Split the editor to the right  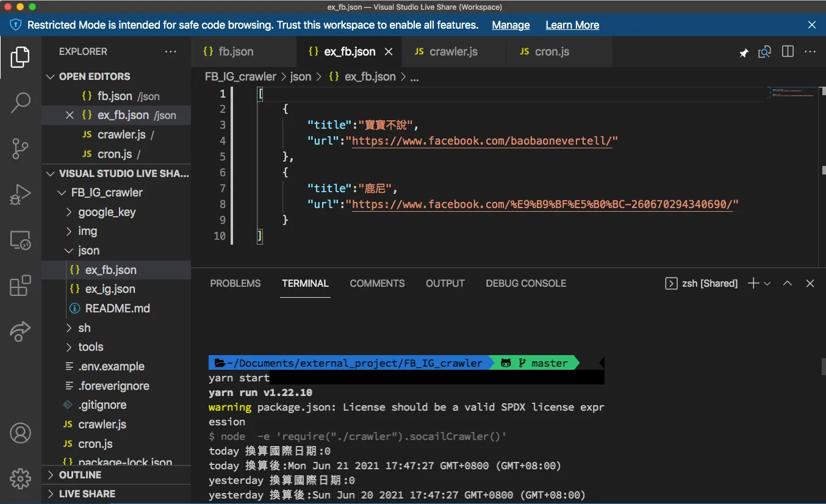click(788, 52)
